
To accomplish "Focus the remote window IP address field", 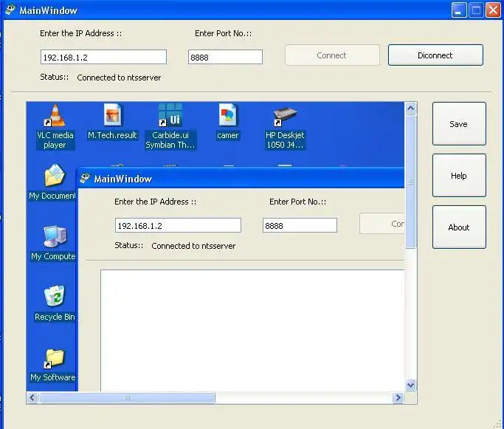I will (x=178, y=225).
